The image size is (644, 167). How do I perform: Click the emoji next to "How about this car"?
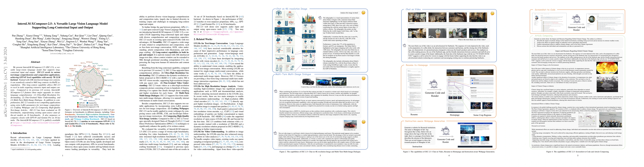pos(364,122)
